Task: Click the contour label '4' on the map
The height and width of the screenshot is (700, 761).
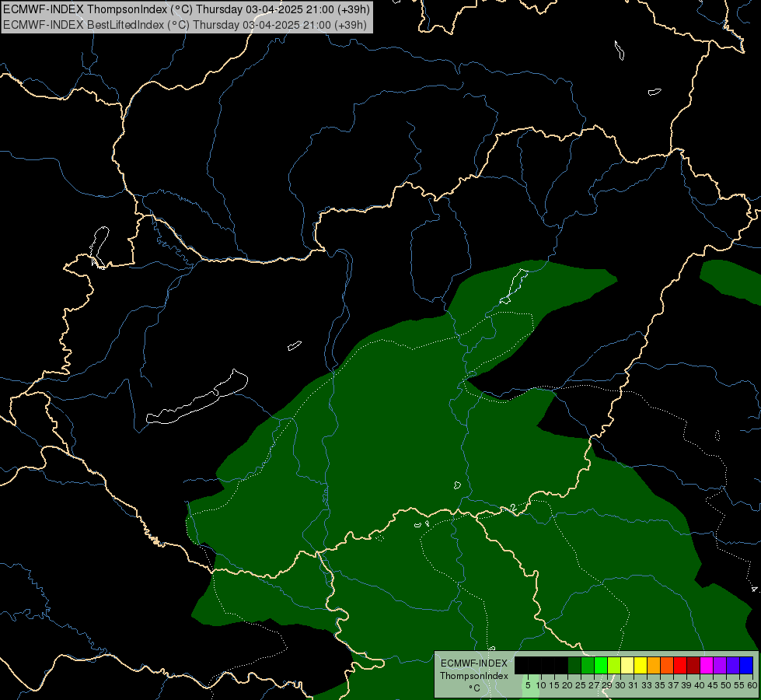Action: (754, 590)
